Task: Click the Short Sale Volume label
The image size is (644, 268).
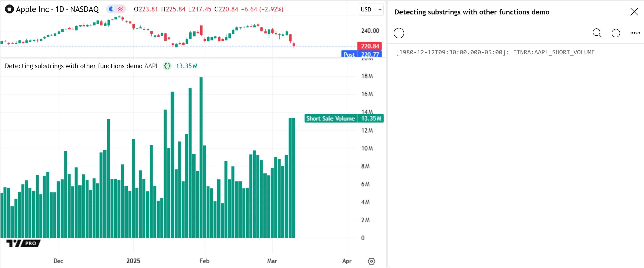Action: point(330,118)
